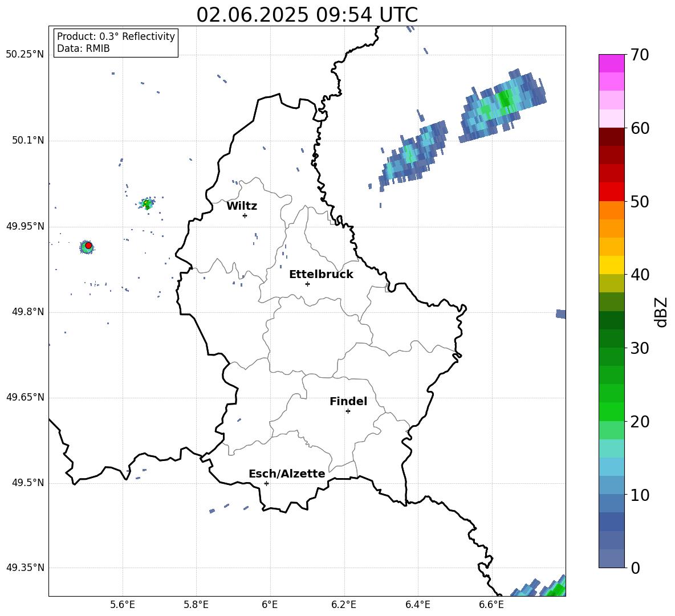This screenshot has width=675, height=616.
Task: Click the 49.8°N latitude label
Action: [x=28, y=312]
